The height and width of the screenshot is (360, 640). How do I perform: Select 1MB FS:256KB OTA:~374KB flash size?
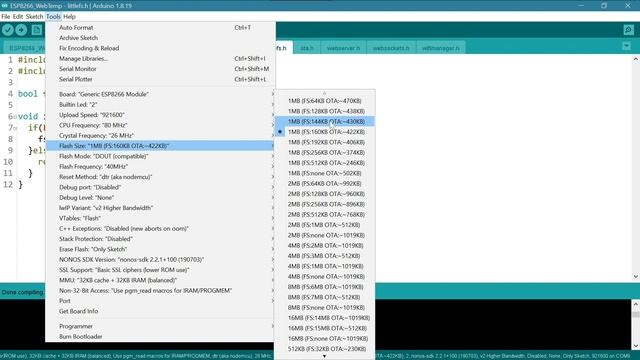tap(324, 153)
